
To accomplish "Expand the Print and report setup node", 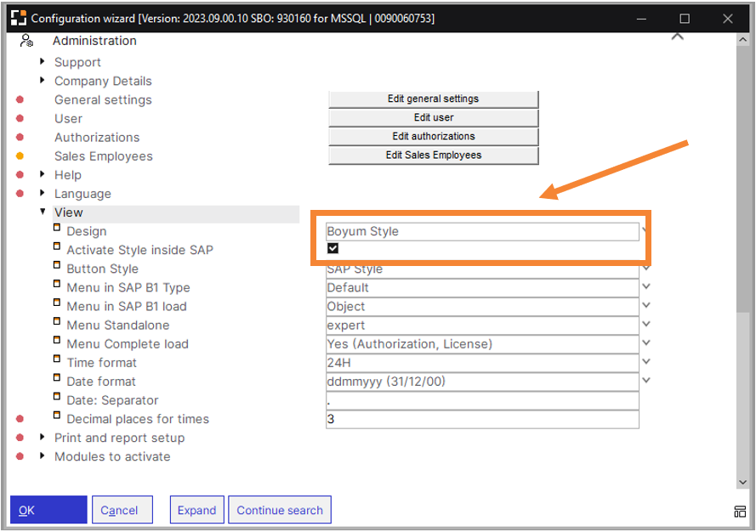I will click(x=43, y=437).
